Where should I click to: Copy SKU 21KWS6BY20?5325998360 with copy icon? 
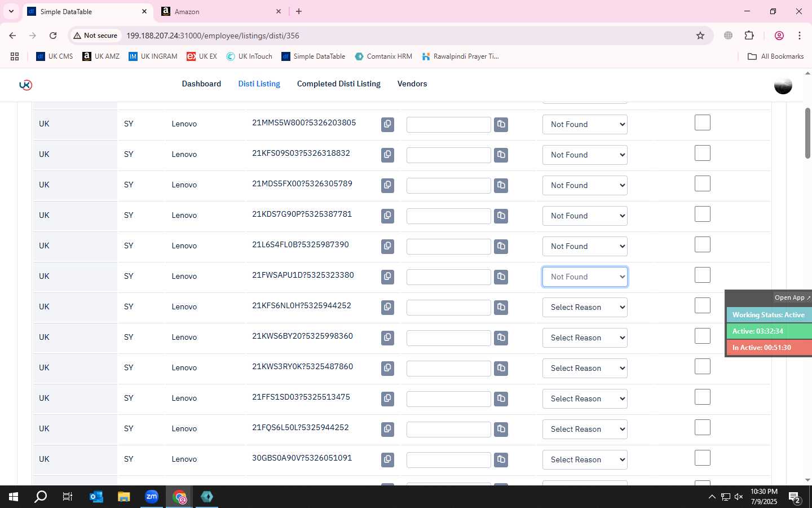387,338
